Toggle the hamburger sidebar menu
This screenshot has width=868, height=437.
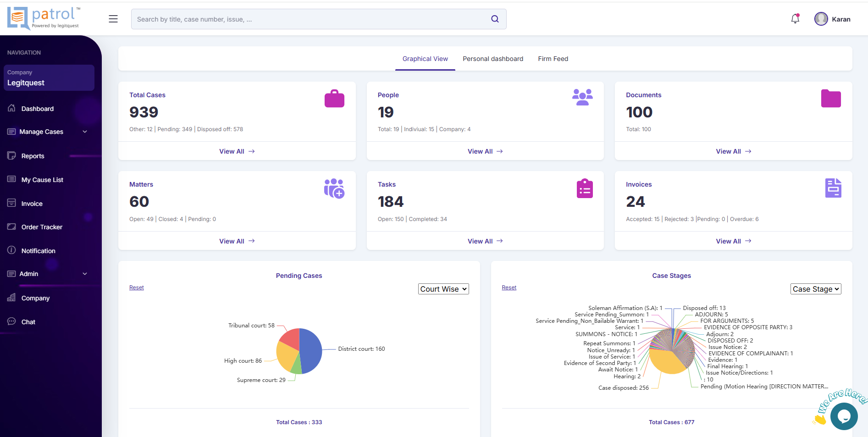click(x=113, y=19)
